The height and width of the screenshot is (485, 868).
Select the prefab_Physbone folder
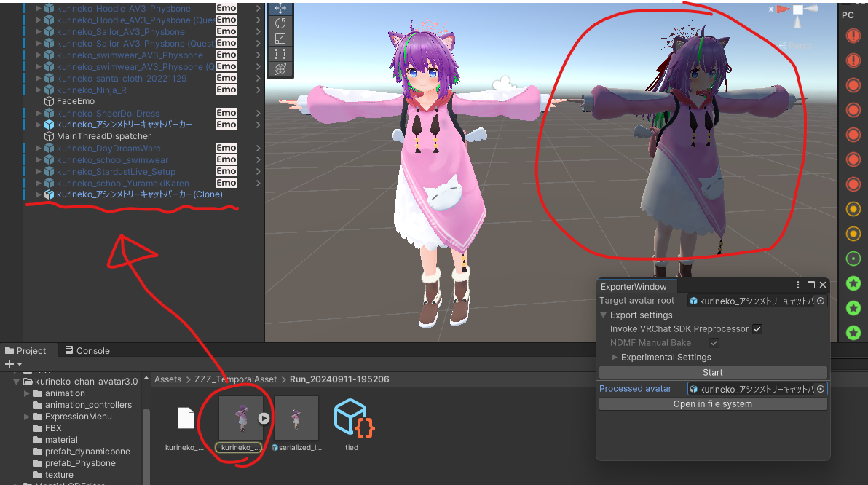pyautogui.click(x=80, y=463)
